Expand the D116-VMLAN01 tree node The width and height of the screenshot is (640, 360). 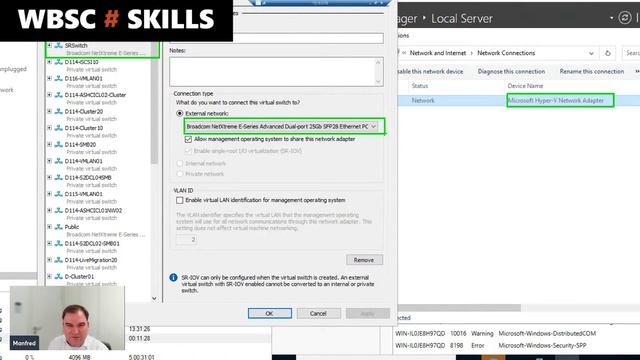click(49, 78)
